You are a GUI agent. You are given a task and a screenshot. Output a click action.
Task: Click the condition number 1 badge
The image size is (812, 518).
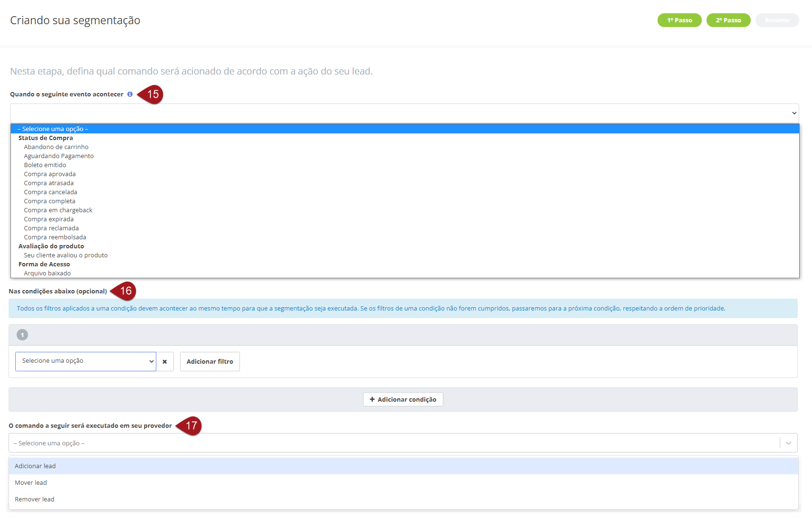(22, 335)
